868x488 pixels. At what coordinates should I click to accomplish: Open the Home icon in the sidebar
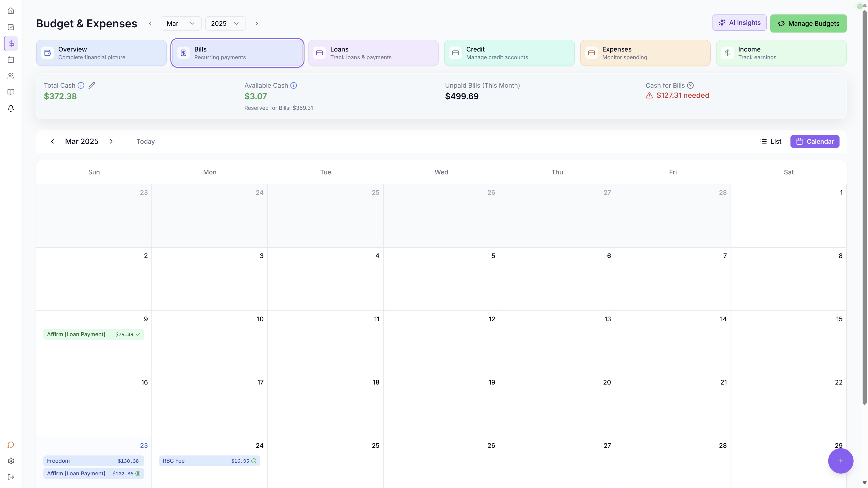coord(11,11)
